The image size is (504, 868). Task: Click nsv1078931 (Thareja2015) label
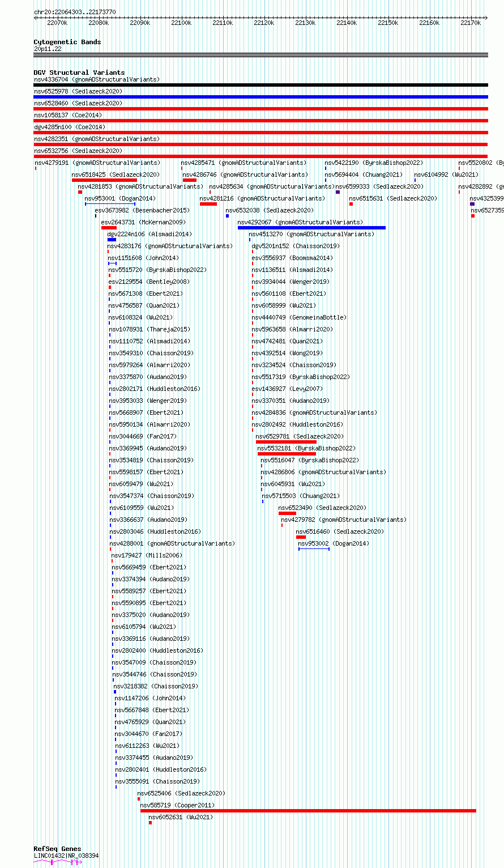pos(150,329)
